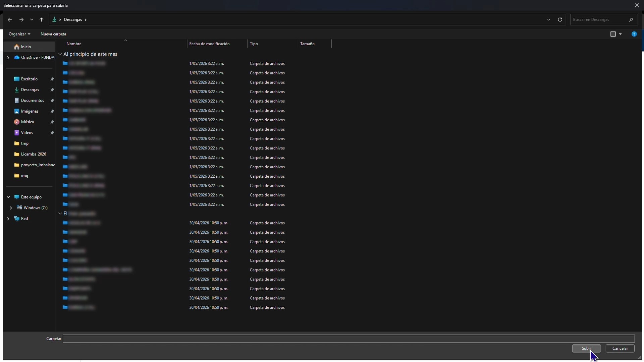Expand the OneDrive tree node
The image size is (644, 362).
[8, 58]
